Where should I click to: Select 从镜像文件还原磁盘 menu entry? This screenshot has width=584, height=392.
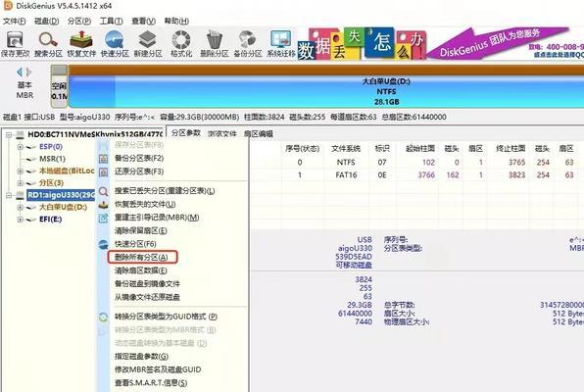(147, 297)
